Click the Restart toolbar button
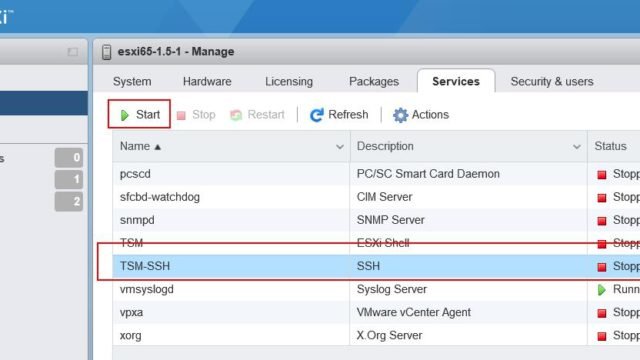The image size is (640, 360). [x=257, y=115]
